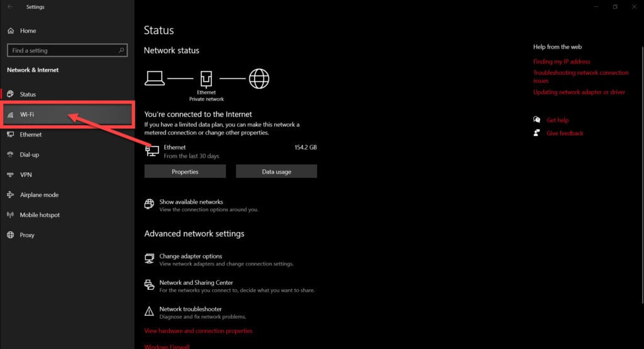Click the Ethernet monitor icon in sidebar
Screen dimensions: 644x349
click(x=10, y=135)
